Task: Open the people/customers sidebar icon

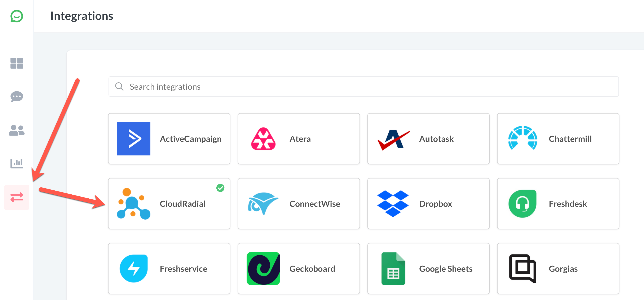Action: tap(17, 130)
